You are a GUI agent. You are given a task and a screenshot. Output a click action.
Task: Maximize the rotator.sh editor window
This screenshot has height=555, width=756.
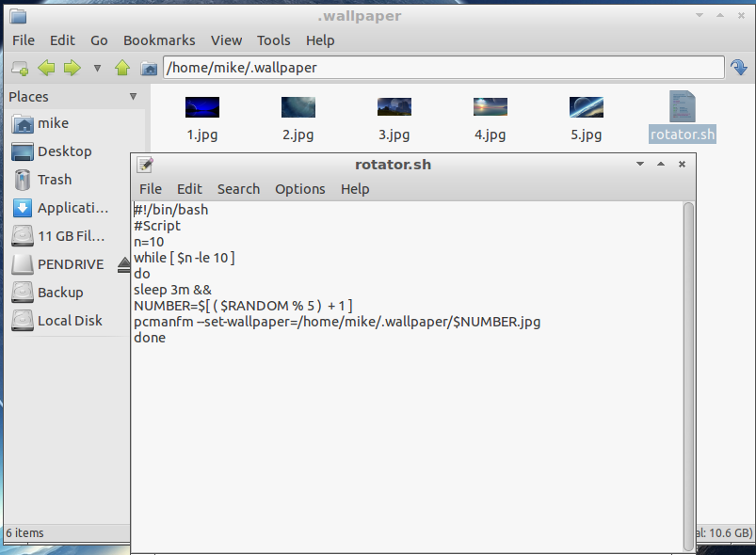click(661, 164)
